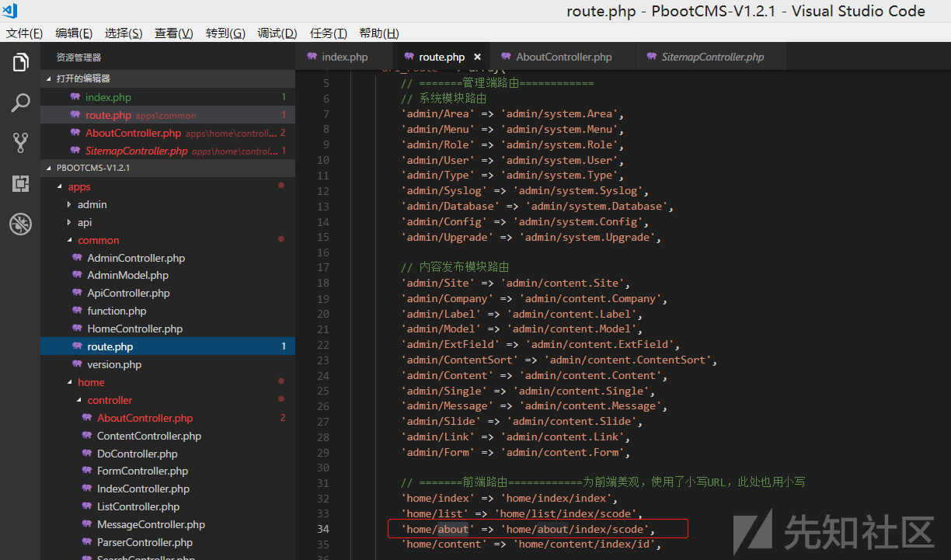Open the 调试(D) menu
Image resolution: width=951 pixels, height=560 pixels.
pyautogui.click(x=277, y=33)
